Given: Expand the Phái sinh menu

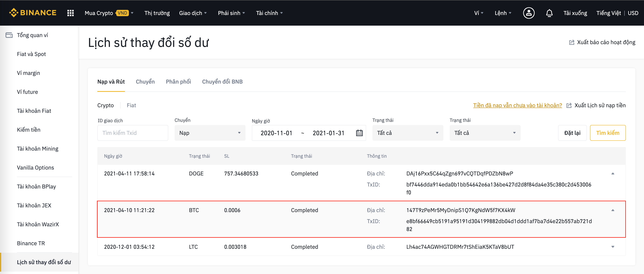Looking at the screenshot, I should point(231,13).
